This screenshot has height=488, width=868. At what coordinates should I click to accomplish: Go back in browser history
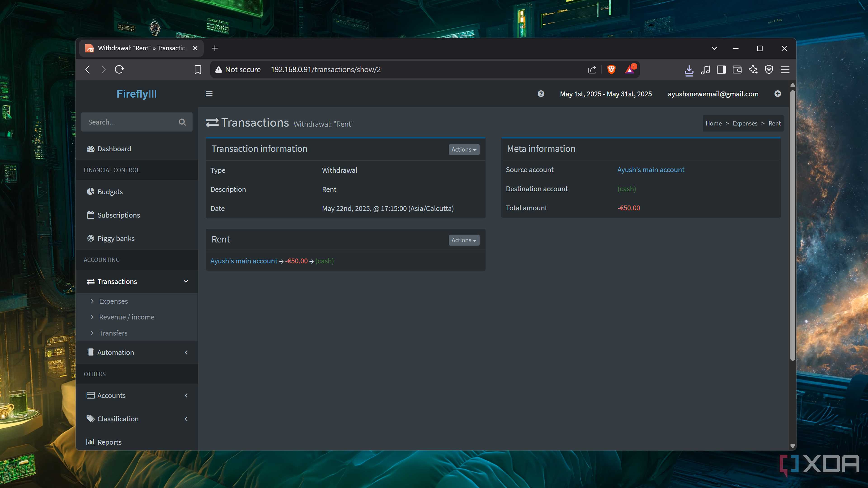[88, 69]
